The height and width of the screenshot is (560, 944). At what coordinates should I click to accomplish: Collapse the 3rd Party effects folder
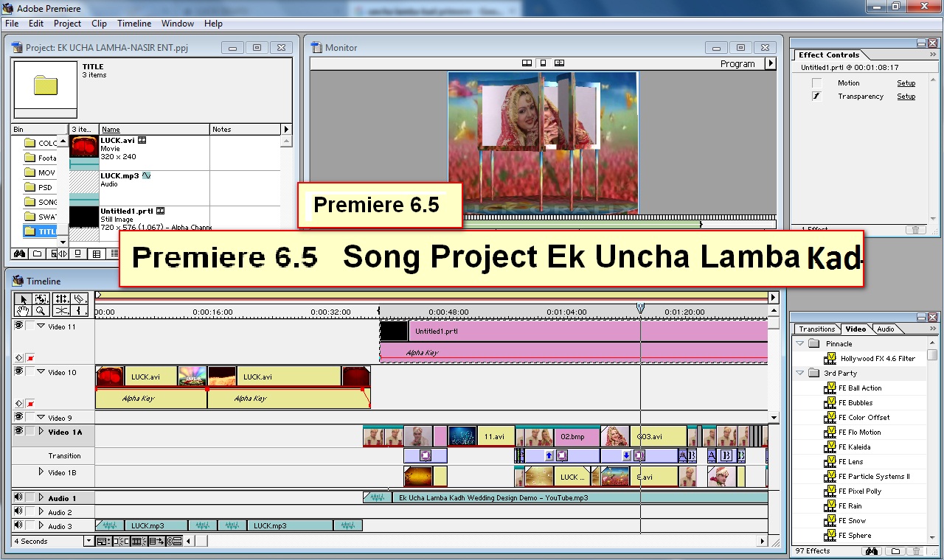click(x=800, y=373)
